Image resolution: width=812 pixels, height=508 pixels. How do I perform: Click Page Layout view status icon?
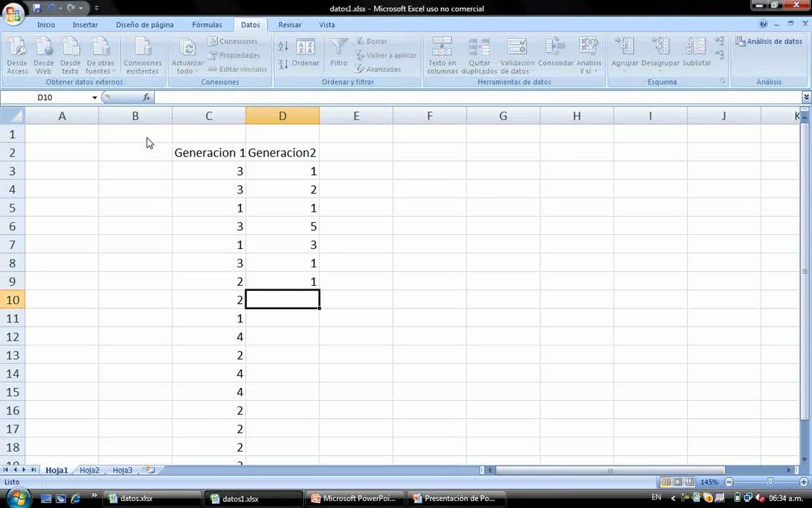point(677,482)
